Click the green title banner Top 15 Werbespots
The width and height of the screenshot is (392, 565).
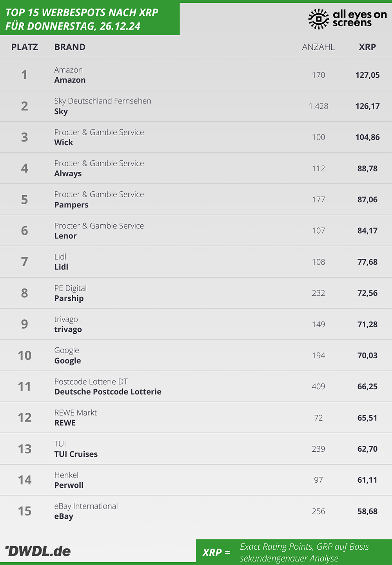coord(90,19)
